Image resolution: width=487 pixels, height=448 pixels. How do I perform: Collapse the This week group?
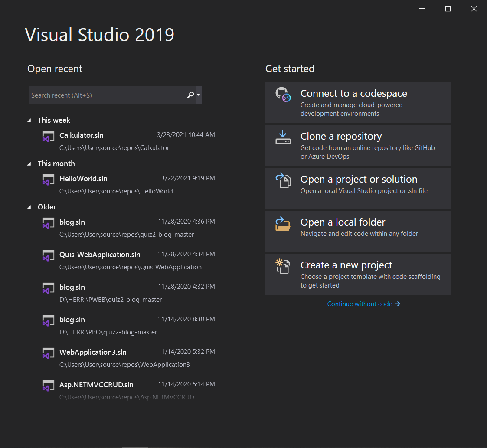click(29, 120)
